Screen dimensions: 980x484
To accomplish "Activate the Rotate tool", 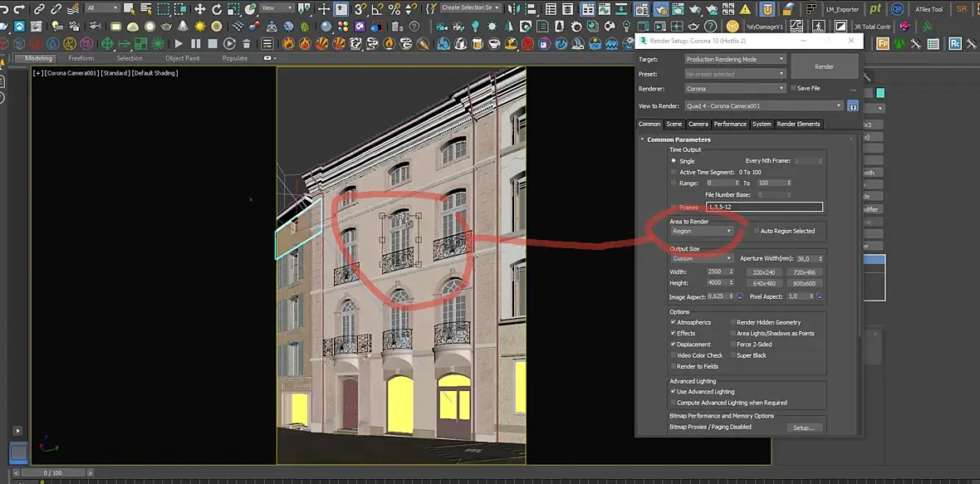I will pyautogui.click(x=217, y=9).
